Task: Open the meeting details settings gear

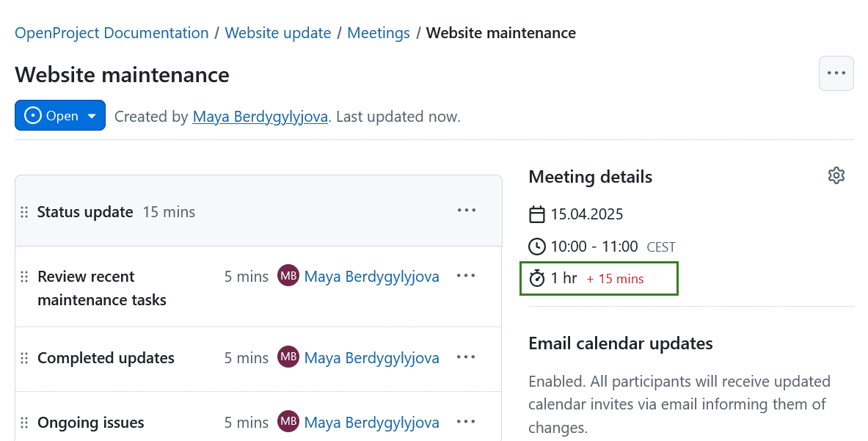Action: [836, 176]
